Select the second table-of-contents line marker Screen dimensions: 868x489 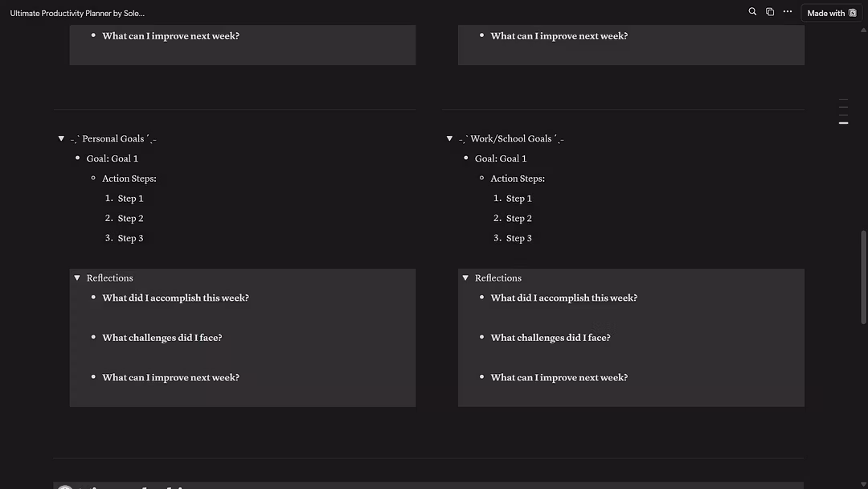[x=843, y=108]
